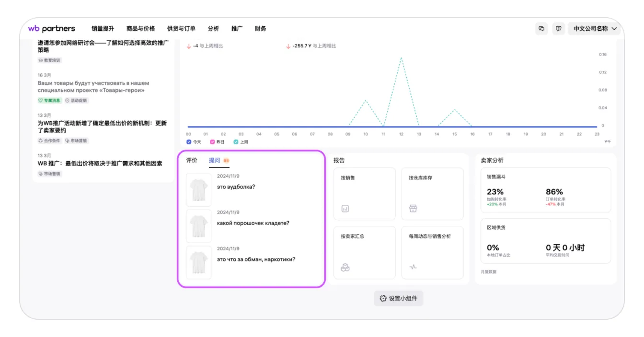
Task: Click the bar chart icon in 按销售 card
Action: (345, 208)
